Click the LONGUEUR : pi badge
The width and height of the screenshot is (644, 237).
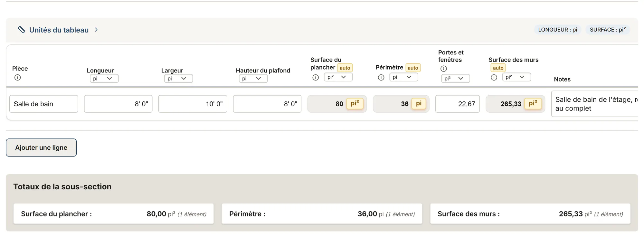558,30
